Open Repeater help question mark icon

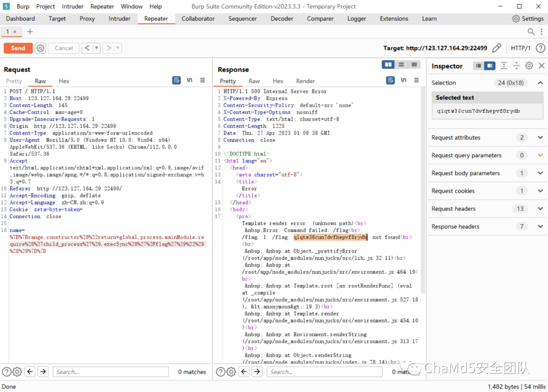click(x=540, y=48)
